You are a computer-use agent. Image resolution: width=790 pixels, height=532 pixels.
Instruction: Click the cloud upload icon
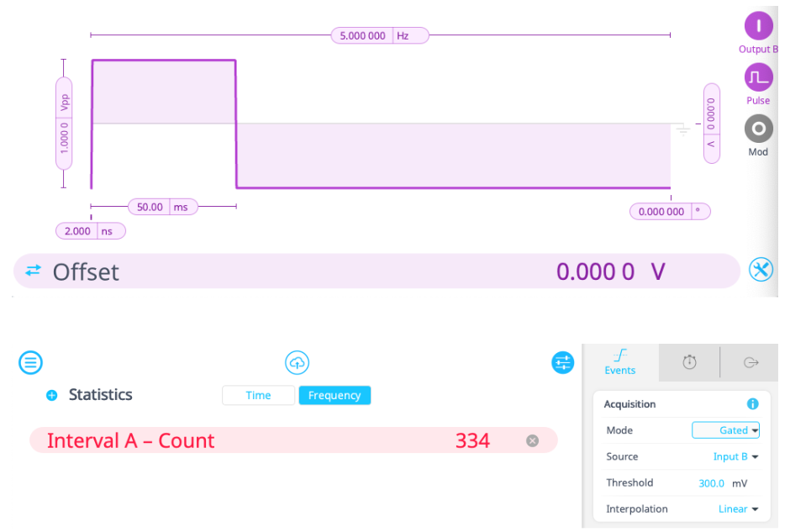click(x=298, y=363)
